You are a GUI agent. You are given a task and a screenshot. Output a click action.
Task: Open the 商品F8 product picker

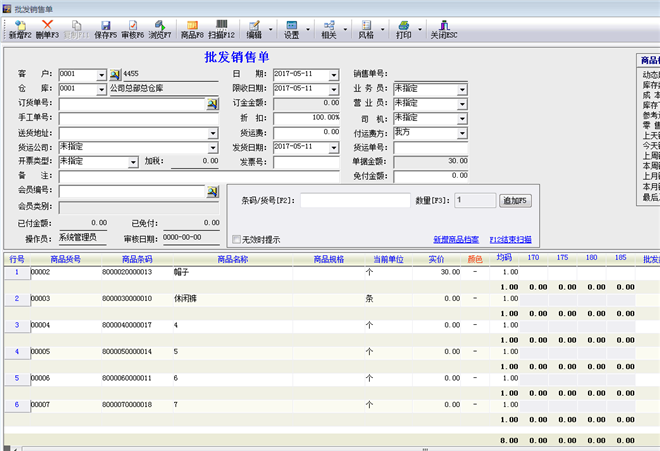pos(192,29)
